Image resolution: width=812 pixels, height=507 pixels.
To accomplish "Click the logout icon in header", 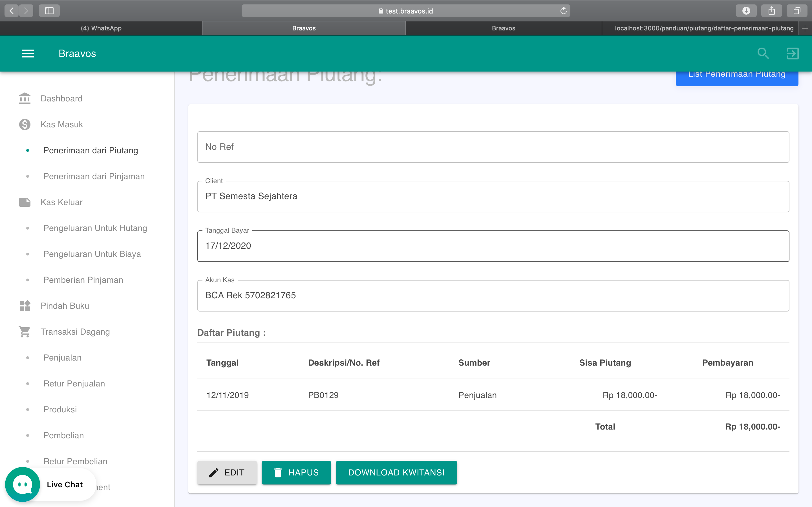I will pos(793,53).
